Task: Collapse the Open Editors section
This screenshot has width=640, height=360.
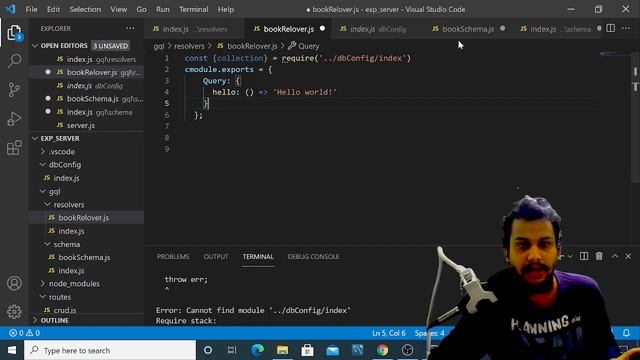Action: [35, 46]
